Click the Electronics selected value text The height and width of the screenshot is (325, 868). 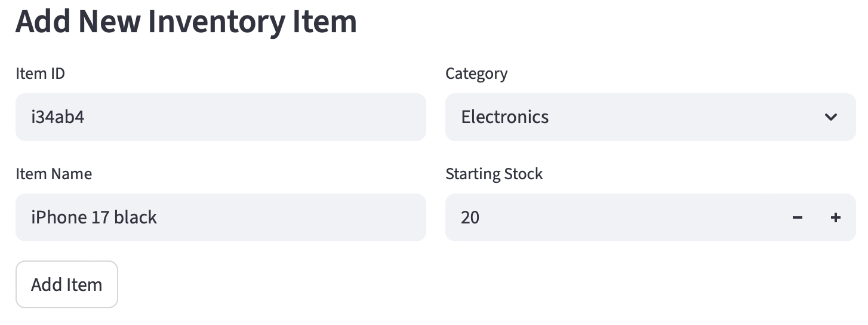(x=504, y=117)
